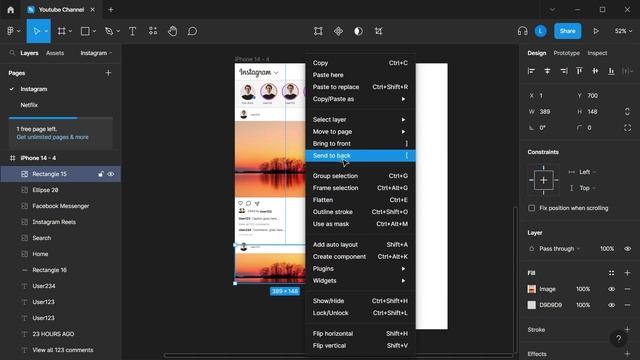The height and width of the screenshot is (360, 640).
Task: Click the user avatar L
Action: (540, 31)
